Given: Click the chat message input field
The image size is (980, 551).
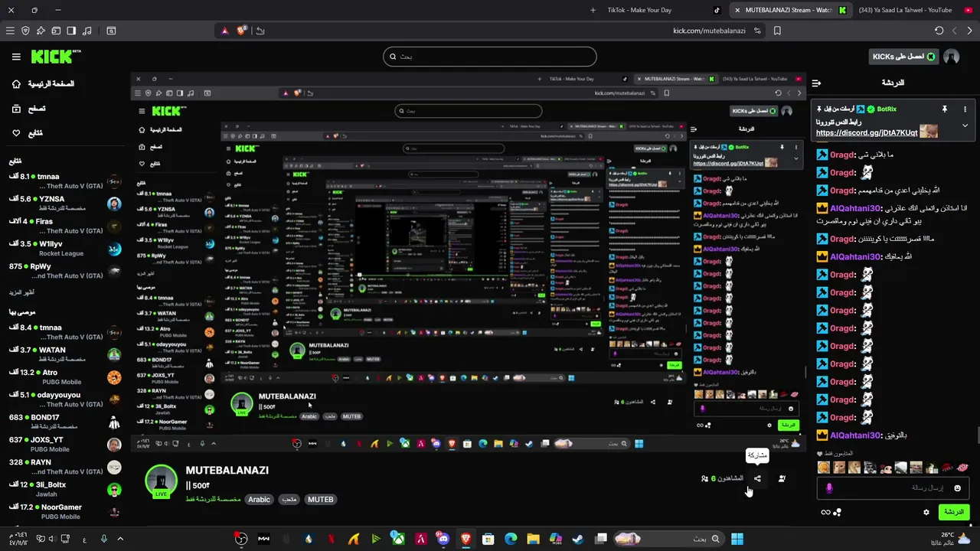Looking at the screenshot, I should pyautogui.click(x=893, y=487).
